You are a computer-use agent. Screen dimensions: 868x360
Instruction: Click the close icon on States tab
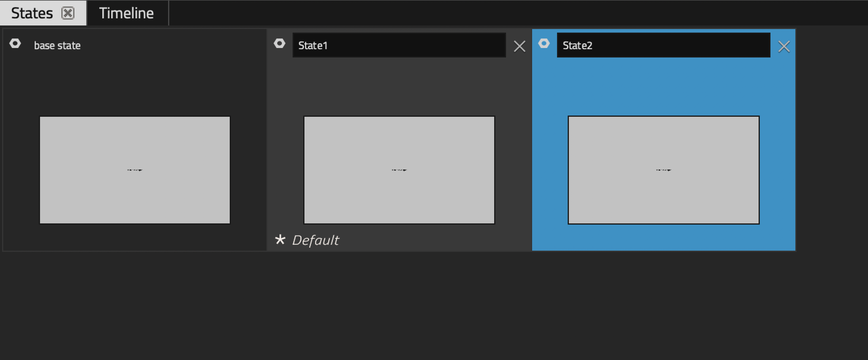coord(68,13)
